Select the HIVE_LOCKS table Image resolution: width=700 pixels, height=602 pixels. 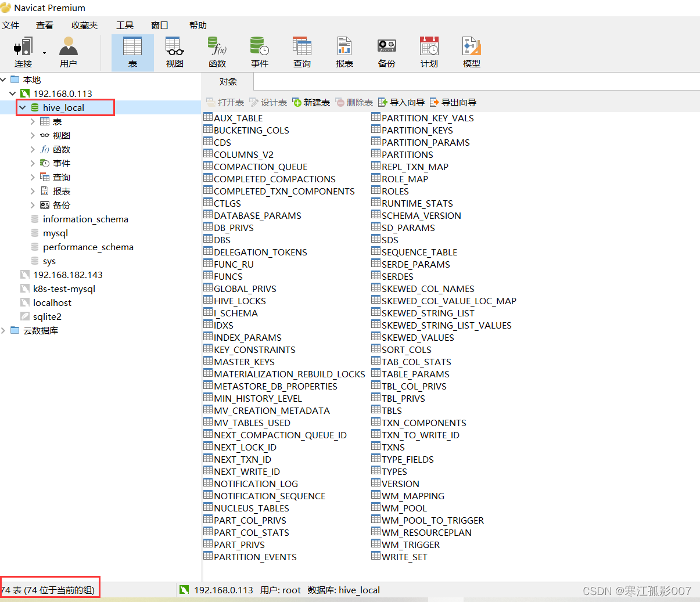(x=240, y=301)
